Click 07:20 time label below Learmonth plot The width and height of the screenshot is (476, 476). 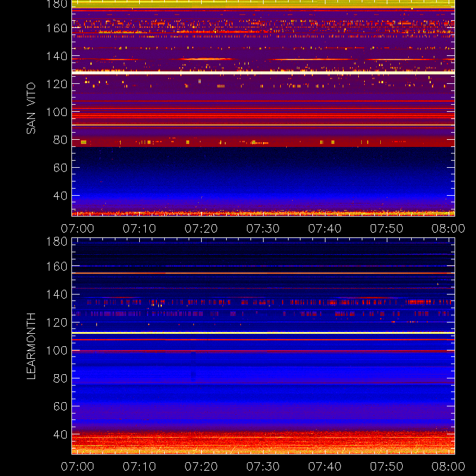201,466
